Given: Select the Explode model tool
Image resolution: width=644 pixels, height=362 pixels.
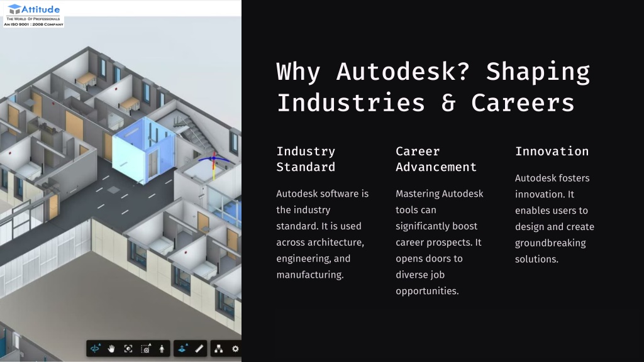Looking at the screenshot, I should pos(182,348).
